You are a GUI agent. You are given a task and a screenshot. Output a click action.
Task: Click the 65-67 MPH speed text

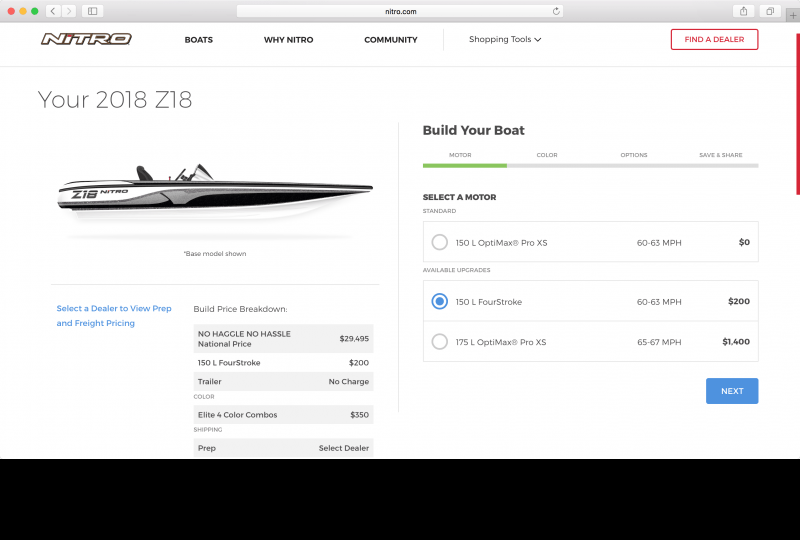(x=659, y=342)
